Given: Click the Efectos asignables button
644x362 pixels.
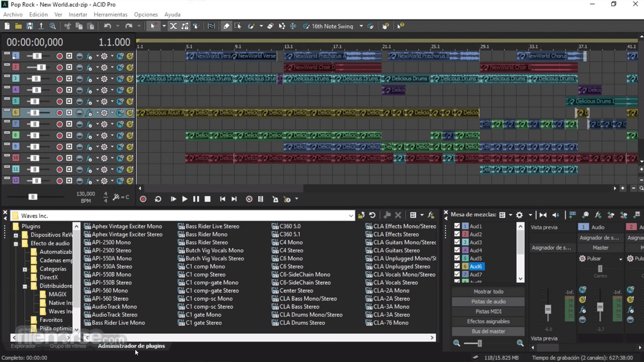Looking at the screenshot, I should pos(488,321).
